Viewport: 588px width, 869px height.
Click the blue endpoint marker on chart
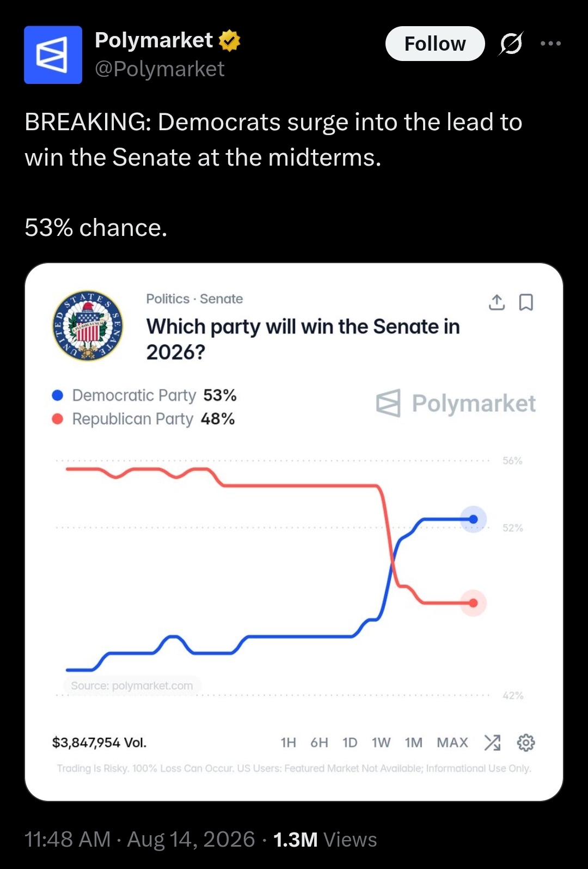(473, 519)
